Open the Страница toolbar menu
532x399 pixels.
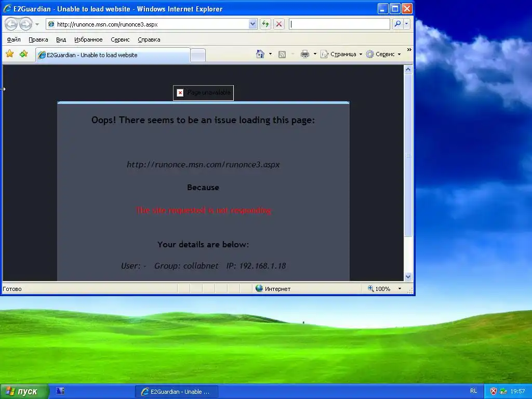point(342,54)
